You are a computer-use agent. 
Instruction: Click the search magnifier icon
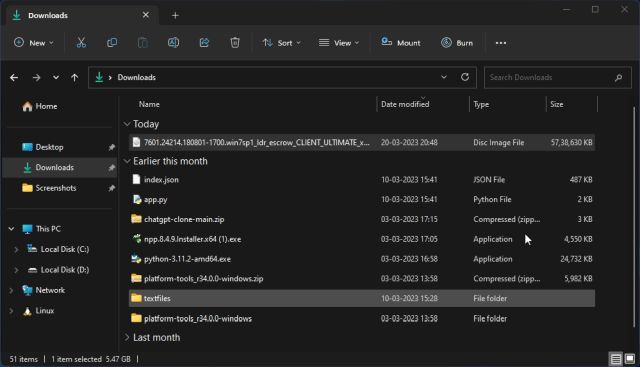(x=618, y=77)
